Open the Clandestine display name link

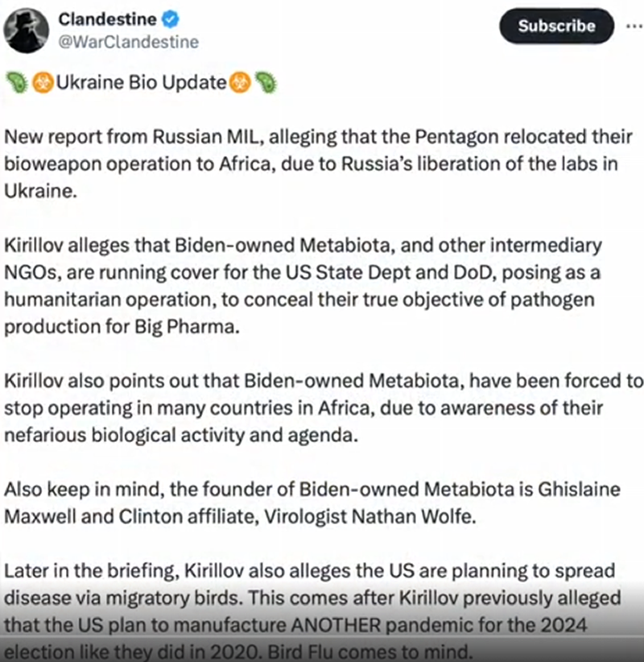(107, 19)
